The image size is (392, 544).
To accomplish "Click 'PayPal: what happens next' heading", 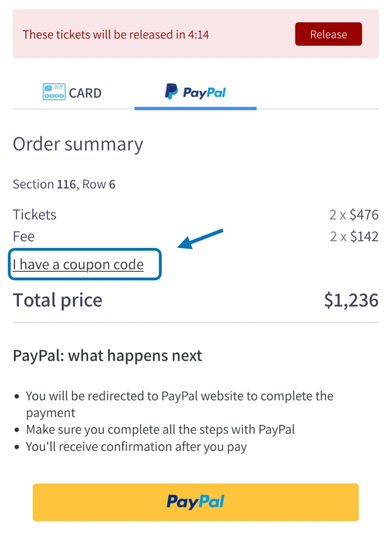I will [x=107, y=356].
